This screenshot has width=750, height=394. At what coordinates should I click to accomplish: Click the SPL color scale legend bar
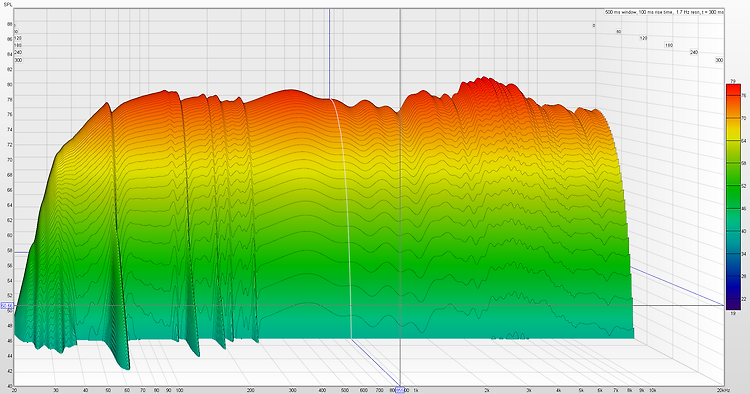(x=733, y=197)
